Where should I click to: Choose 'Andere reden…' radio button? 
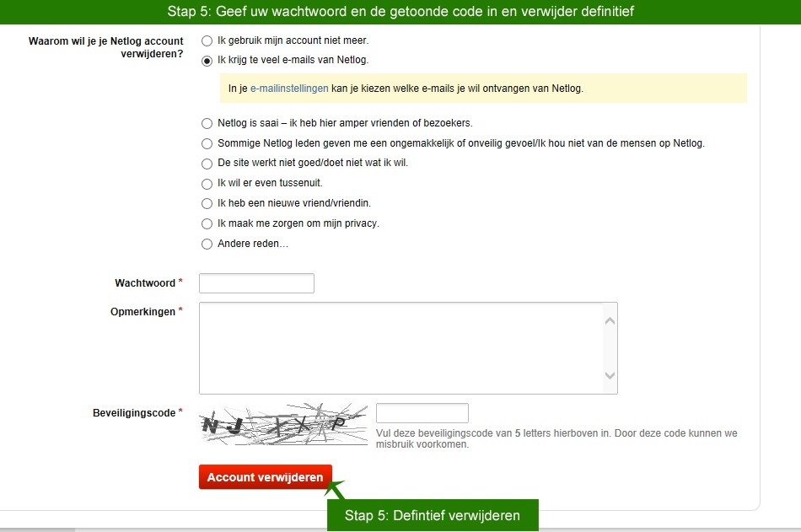(x=207, y=244)
